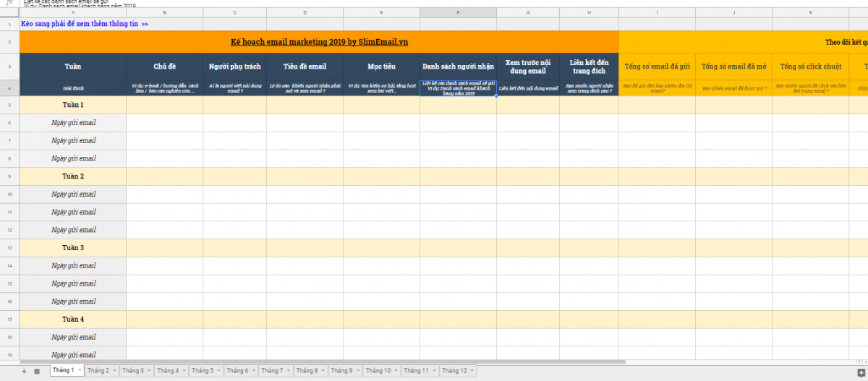The image size is (868, 381).
Task: Select the Tuần 2 cell
Action: [73, 176]
